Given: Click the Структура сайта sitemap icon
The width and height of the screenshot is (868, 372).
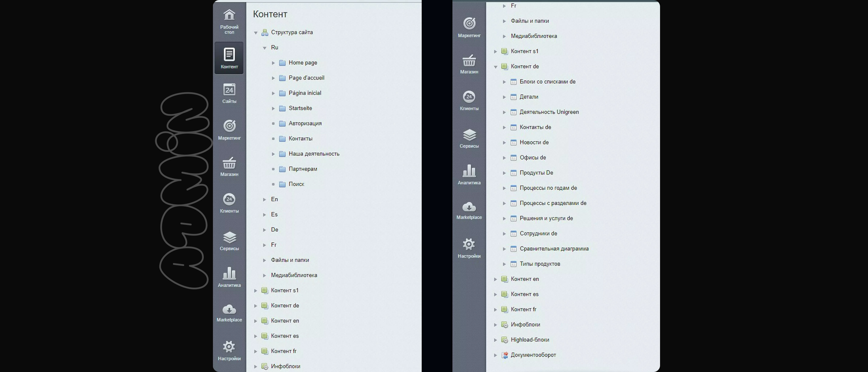Looking at the screenshot, I should tap(265, 33).
